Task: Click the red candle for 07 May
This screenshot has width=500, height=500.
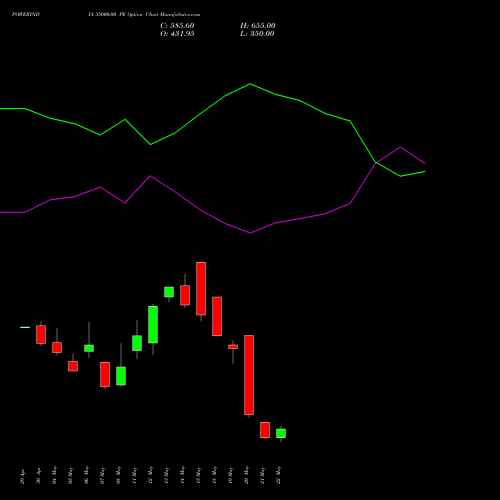Action: (x=105, y=375)
